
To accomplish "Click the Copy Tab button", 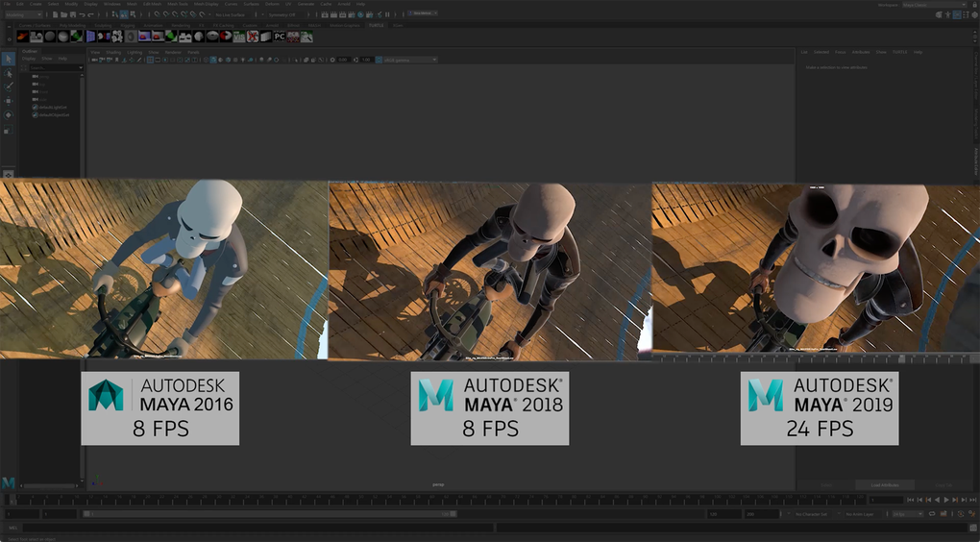I will pyautogui.click(x=943, y=484).
